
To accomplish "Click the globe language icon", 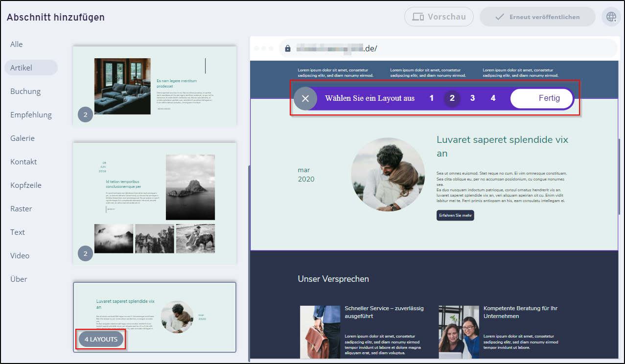I will tap(611, 17).
